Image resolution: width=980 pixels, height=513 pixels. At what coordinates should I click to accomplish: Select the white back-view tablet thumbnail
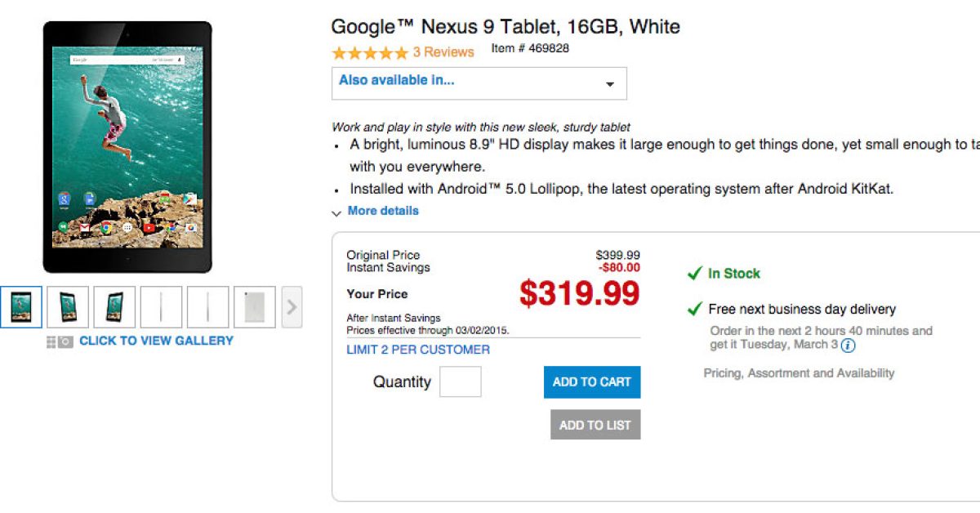tap(255, 307)
